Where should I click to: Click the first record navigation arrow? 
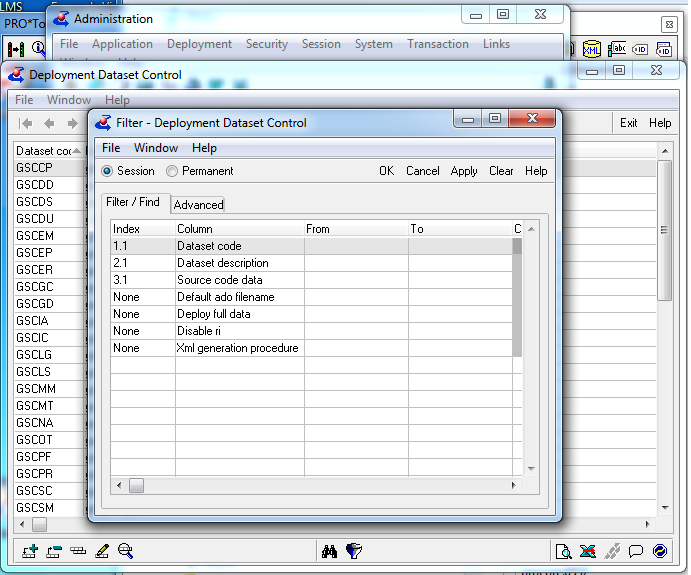[x=26, y=123]
